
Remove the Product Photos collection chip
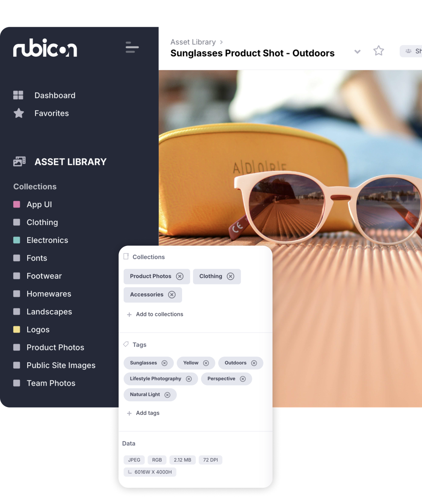click(x=180, y=276)
